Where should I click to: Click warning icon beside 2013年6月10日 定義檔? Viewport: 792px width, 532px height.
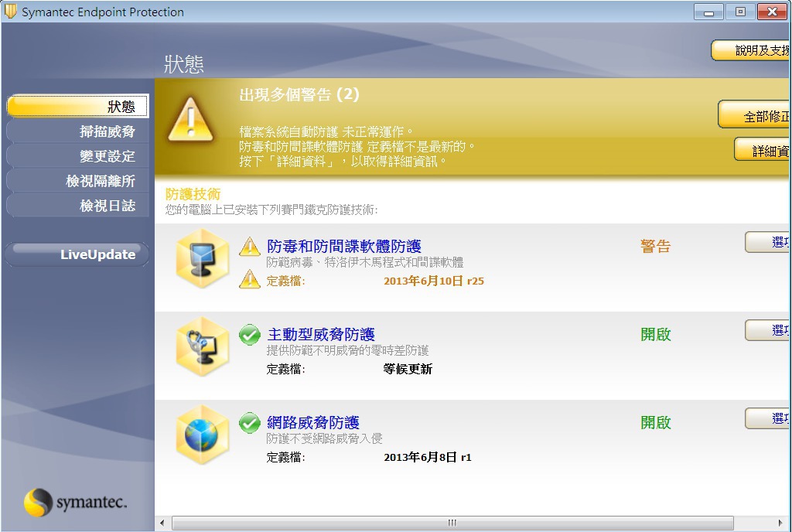coord(250,279)
